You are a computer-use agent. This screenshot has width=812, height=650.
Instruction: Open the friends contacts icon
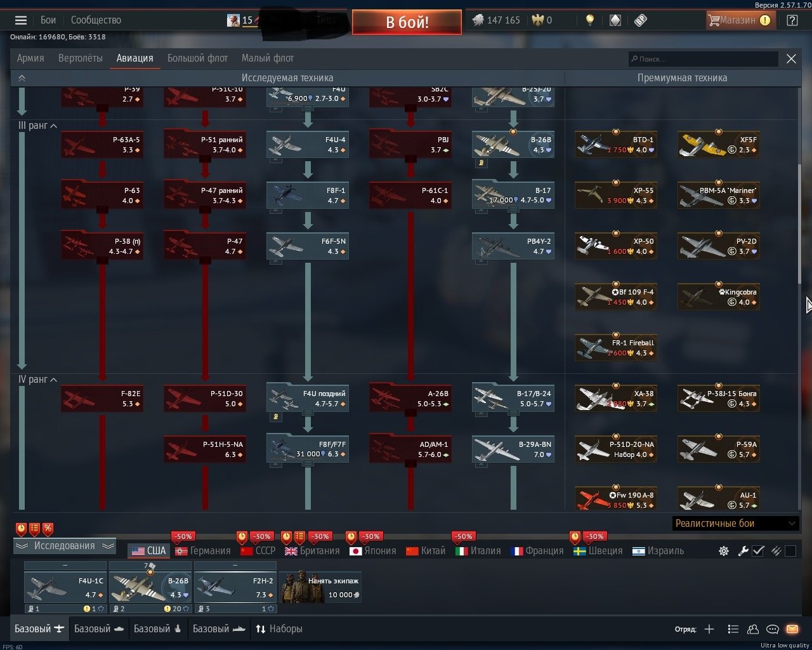tap(753, 629)
